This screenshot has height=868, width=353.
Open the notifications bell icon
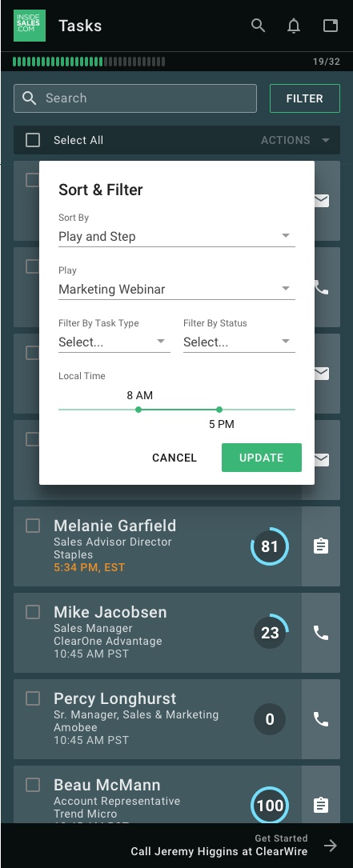click(294, 26)
